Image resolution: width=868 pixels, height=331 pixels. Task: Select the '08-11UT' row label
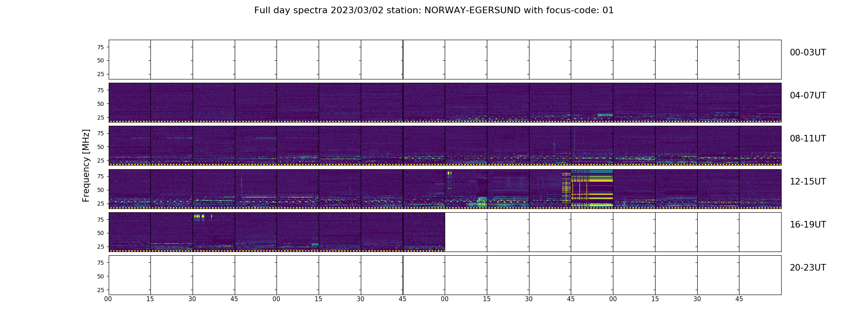tap(808, 139)
